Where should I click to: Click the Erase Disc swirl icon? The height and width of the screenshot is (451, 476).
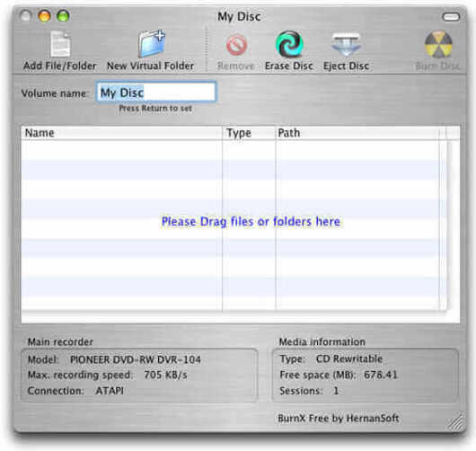289,44
